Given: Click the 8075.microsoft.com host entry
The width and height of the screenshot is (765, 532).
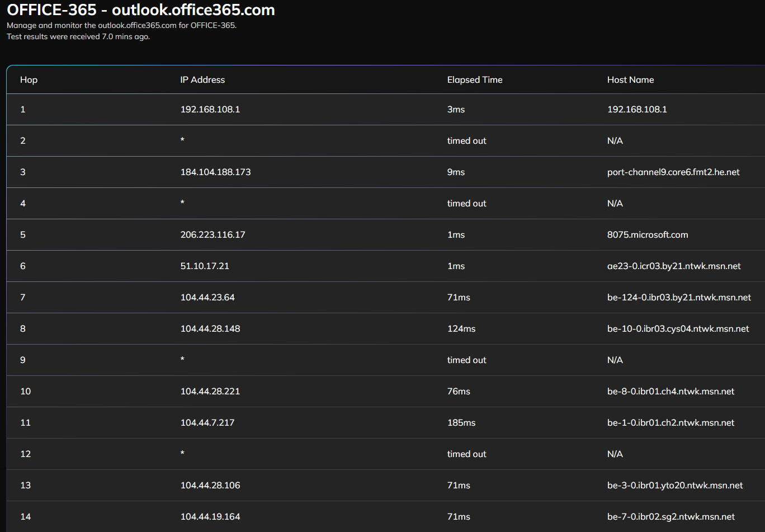Looking at the screenshot, I should click(x=648, y=234).
